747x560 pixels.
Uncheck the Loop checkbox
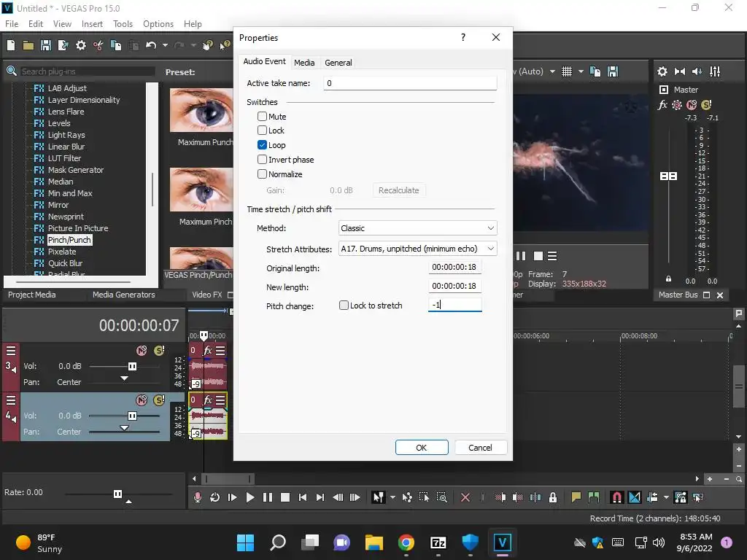262,145
